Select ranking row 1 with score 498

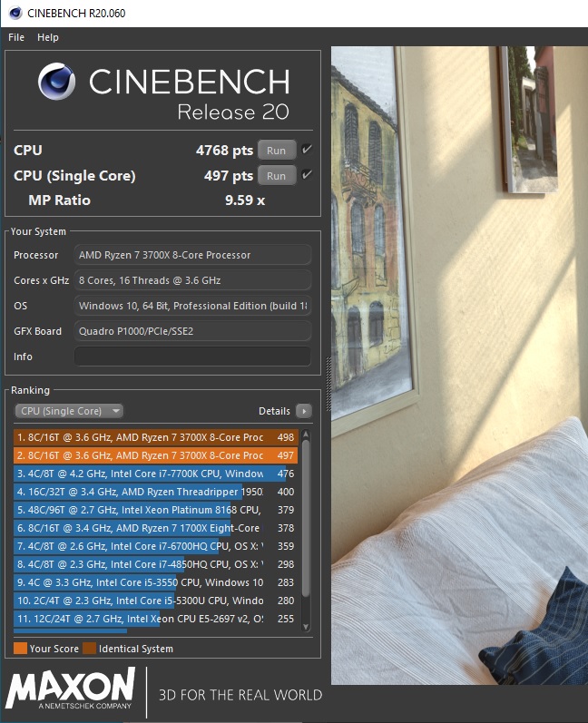point(156,437)
